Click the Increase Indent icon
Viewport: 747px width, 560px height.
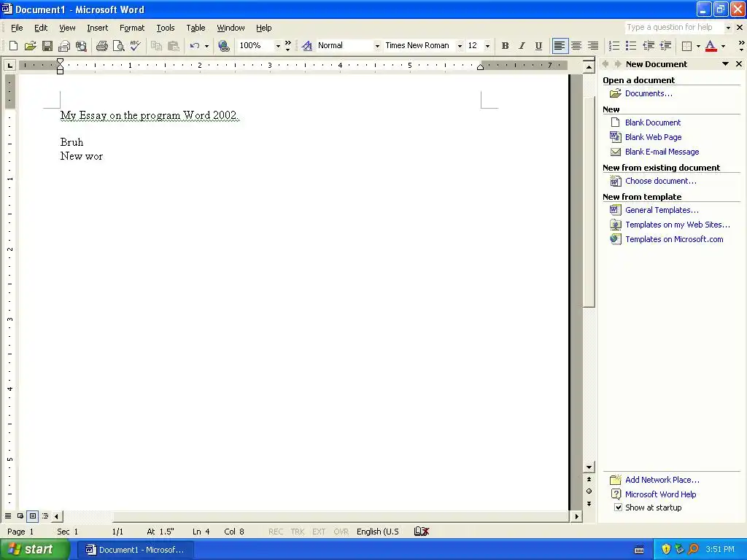665,46
